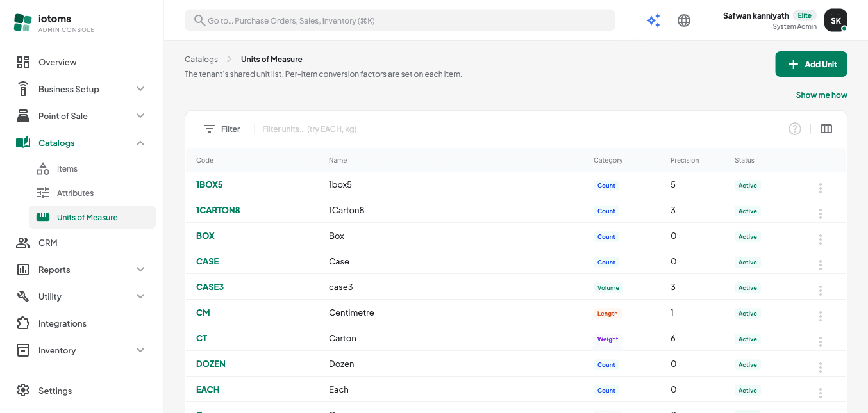Click the Filter funnel button
This screenshot has width=868, height=413.
[222, 129]
